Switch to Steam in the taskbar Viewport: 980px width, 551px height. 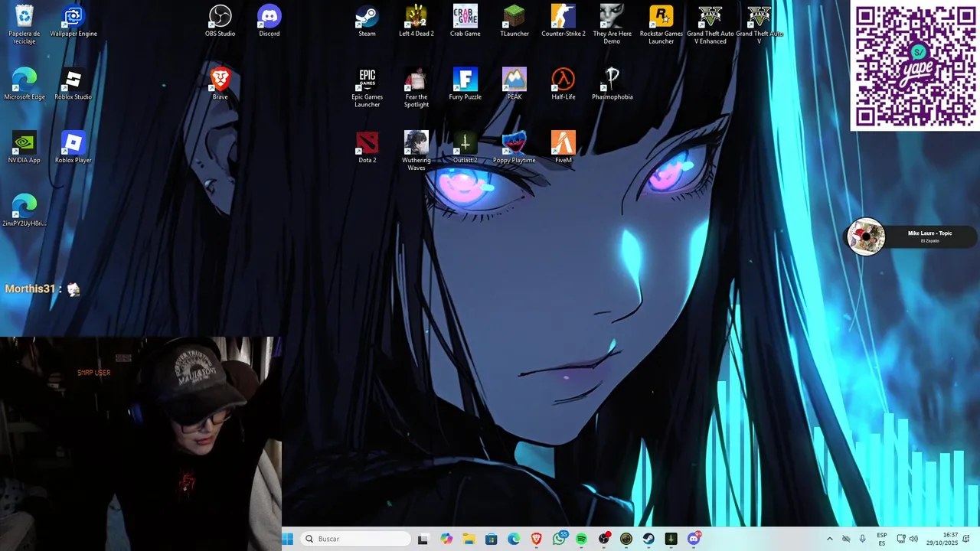coord(648,539)
